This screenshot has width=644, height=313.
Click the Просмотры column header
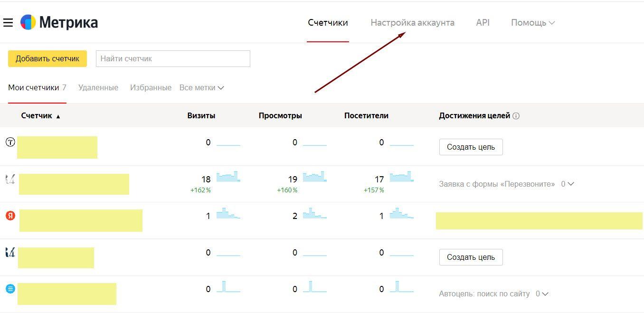(x=280, y=115)
